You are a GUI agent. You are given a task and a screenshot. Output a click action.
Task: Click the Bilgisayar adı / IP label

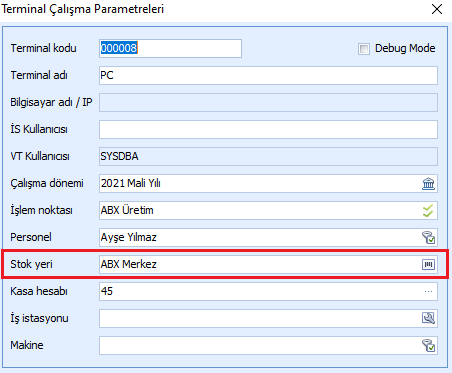(51, 102)
